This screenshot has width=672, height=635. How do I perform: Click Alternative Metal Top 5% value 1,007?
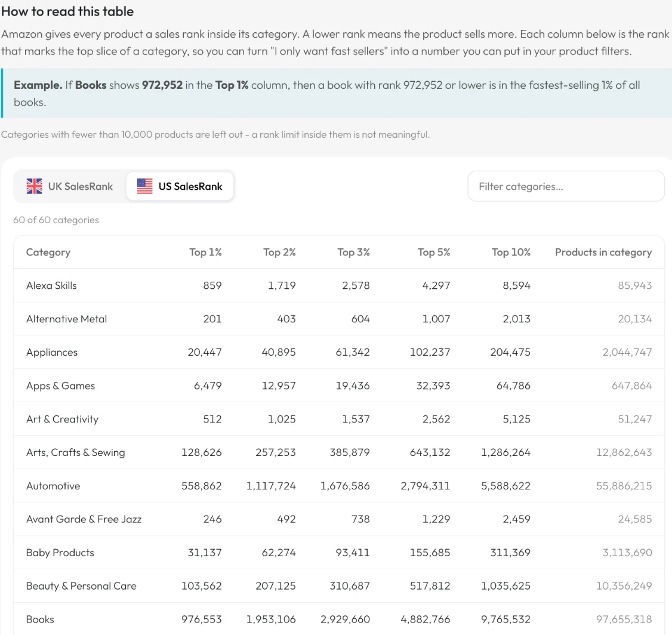436,319
